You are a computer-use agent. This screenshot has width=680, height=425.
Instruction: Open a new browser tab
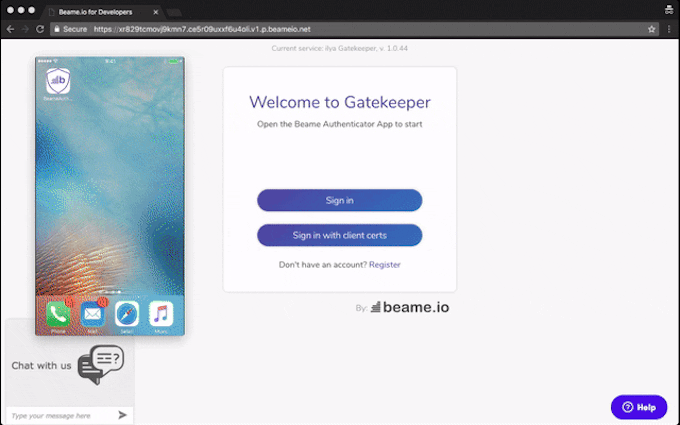click(x=174, y=13)
